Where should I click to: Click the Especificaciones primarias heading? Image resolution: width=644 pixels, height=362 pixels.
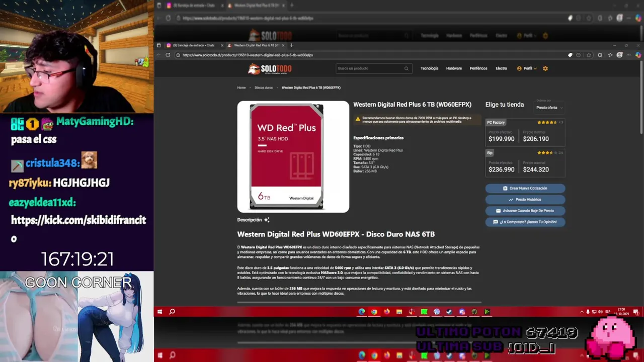coord(378,138)
